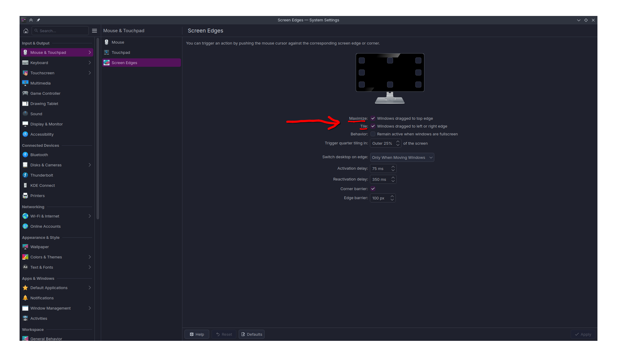Image resolution: width=617 pixels, height=364 pixels.
Task: Click the Display & Monitor icon
Action: [x=25, y=124]
